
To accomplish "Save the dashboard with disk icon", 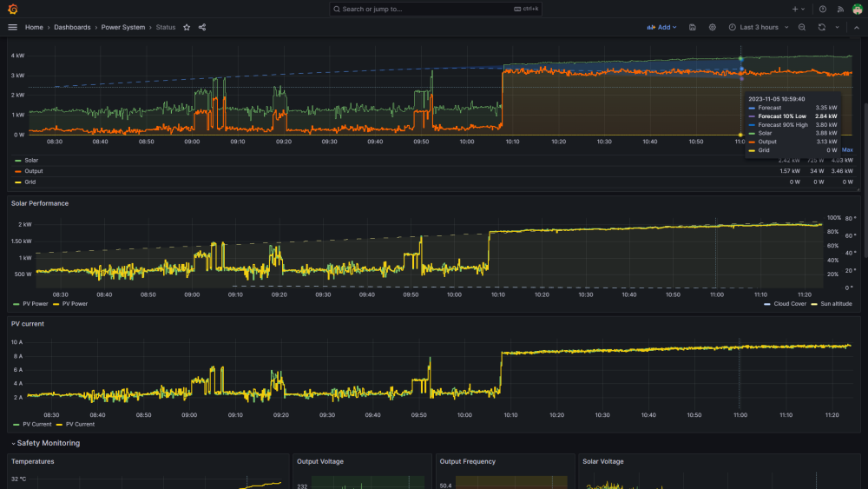I will (x=693, y=27).
